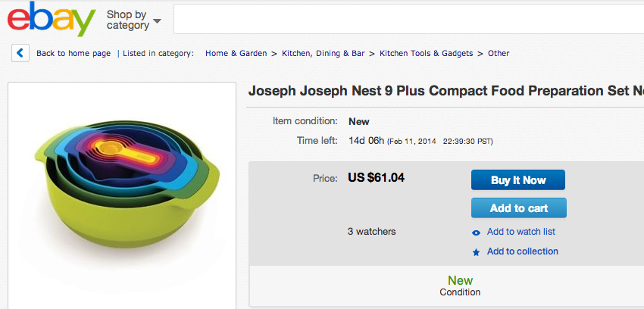644x309 pixels.
Task: Open Kitchen, Dining & Bar breadcrumb
Action: tap(324, 53)
